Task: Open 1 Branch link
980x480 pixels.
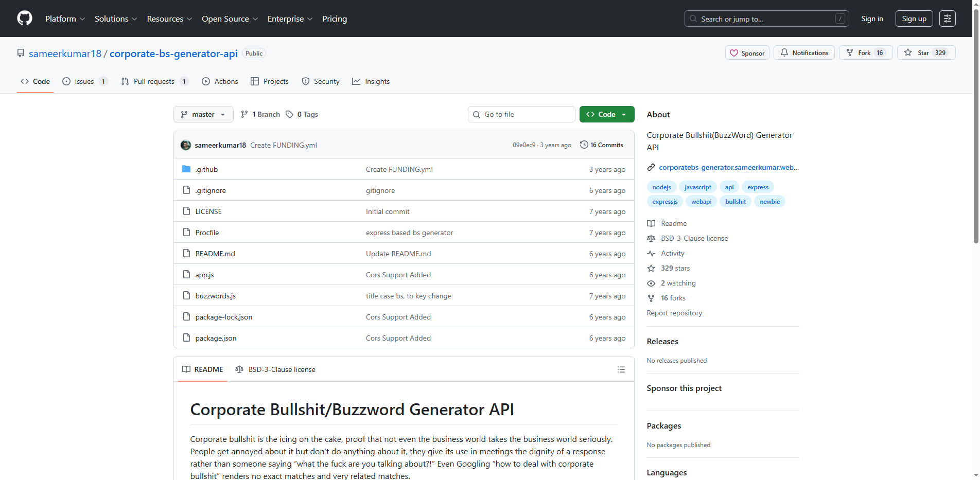Action: (260, 114)
